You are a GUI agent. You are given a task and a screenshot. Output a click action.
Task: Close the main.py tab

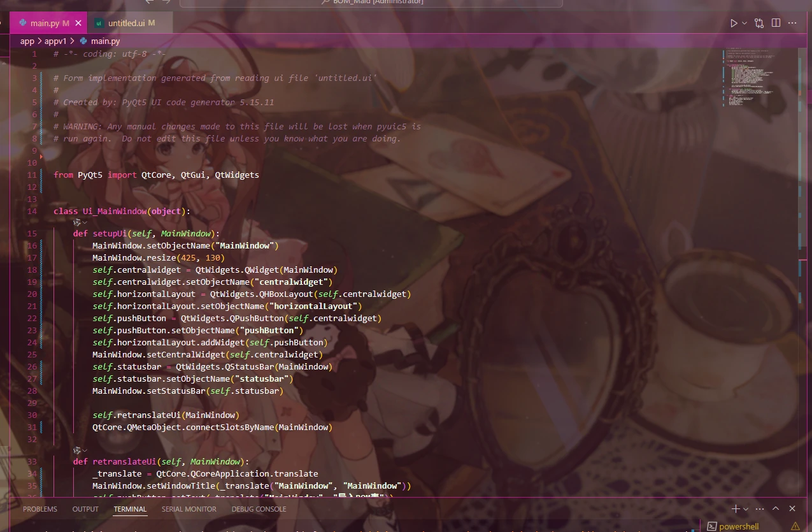[x=78, y=23]
